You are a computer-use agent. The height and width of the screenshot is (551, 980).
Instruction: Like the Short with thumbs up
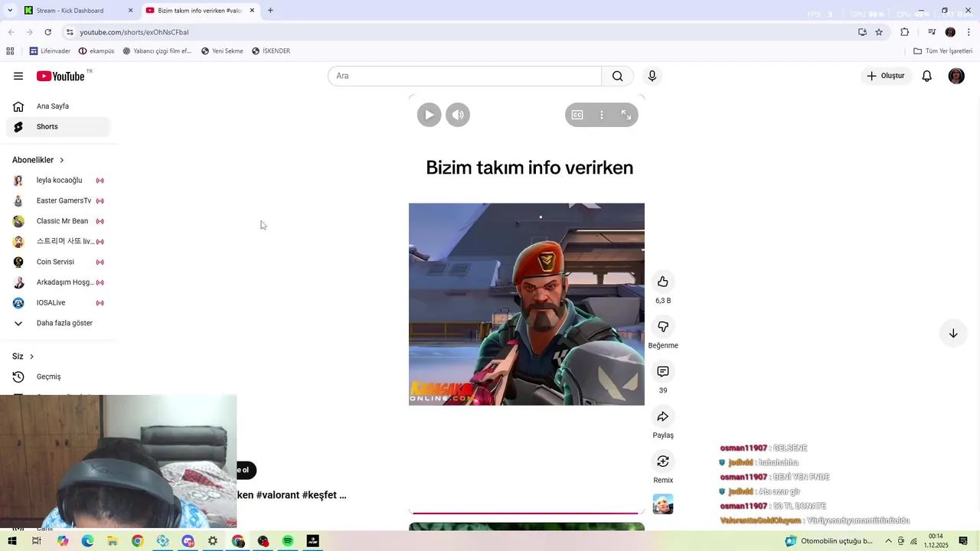[663, 282]
